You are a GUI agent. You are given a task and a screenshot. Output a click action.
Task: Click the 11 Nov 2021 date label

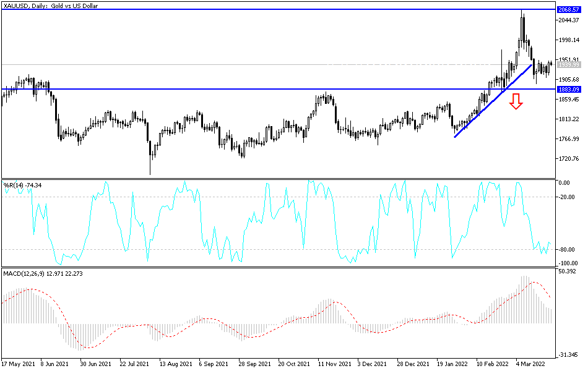(x=334, y=364)
